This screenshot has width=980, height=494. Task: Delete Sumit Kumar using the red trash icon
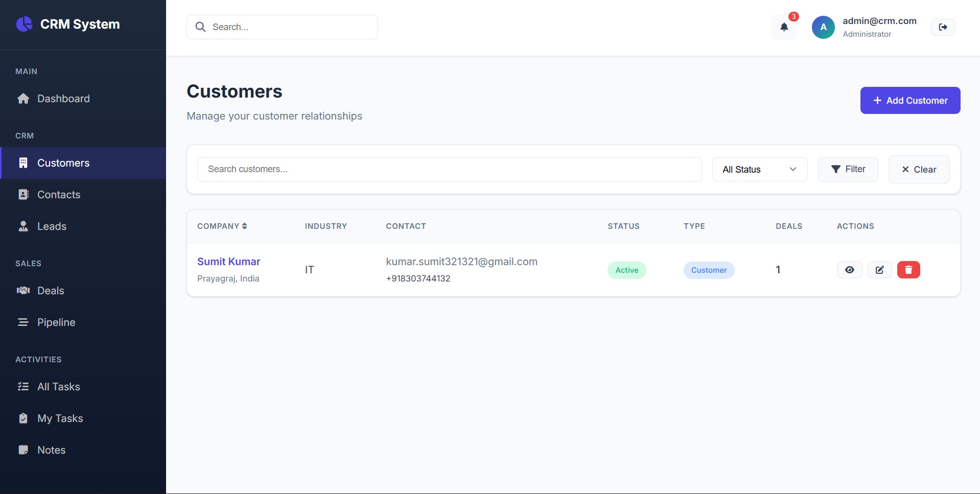pyautogui.click(x=908, y=270)
